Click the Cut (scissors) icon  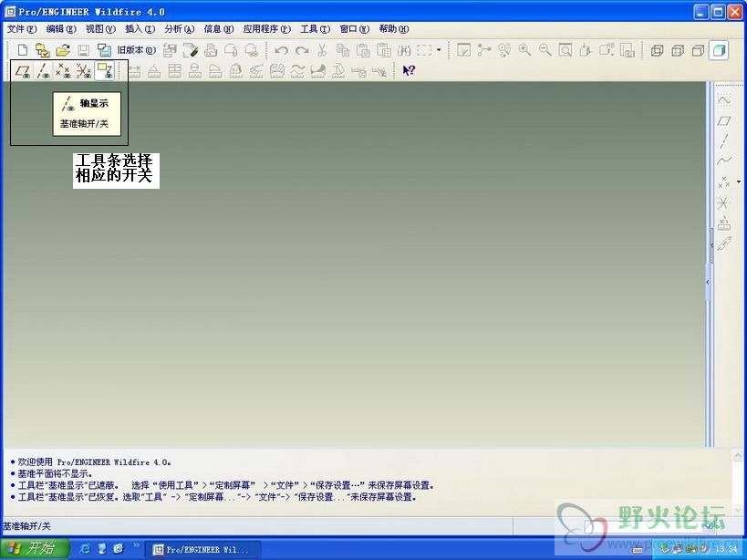322,49
